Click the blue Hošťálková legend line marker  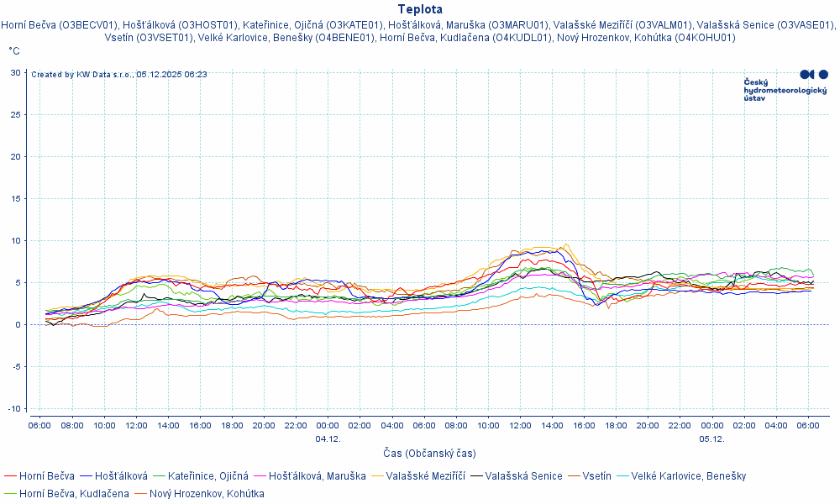88,477
